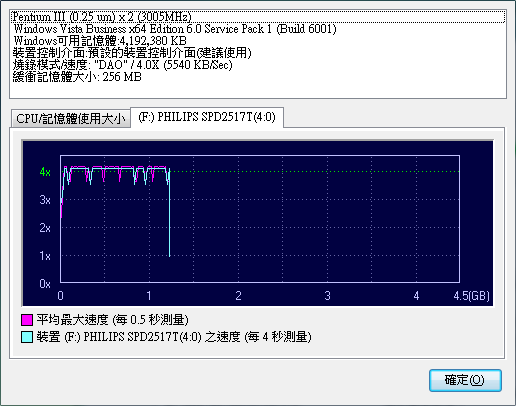
Task: Click the vertical cyan drop line in graph
Action: click(x=170, y=213)
